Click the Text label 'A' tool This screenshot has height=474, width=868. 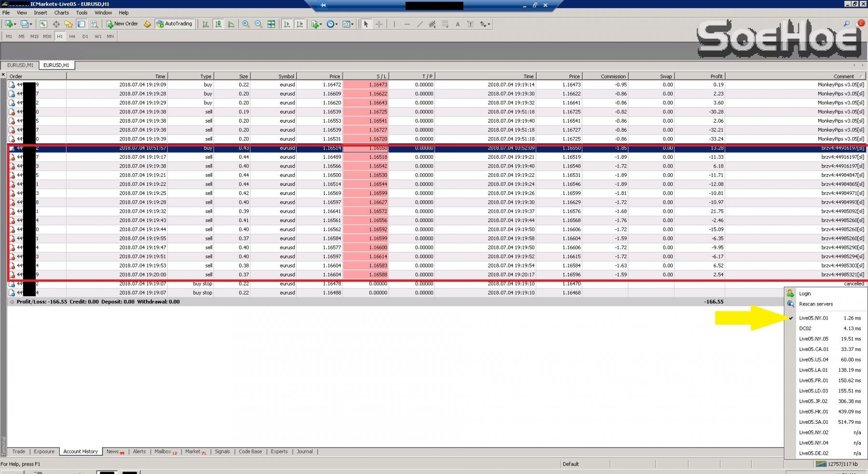click(458, 24)
